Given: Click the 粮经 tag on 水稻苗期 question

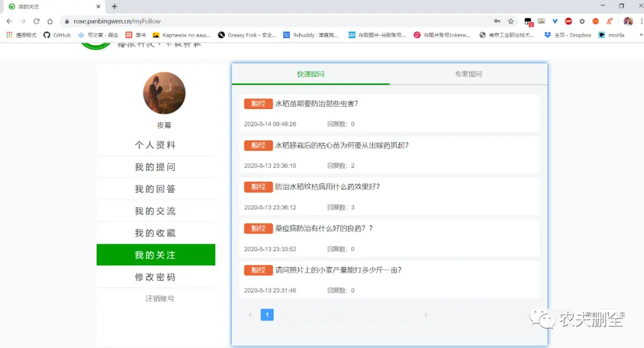Looking at the screenshot, I should point(258,104).
